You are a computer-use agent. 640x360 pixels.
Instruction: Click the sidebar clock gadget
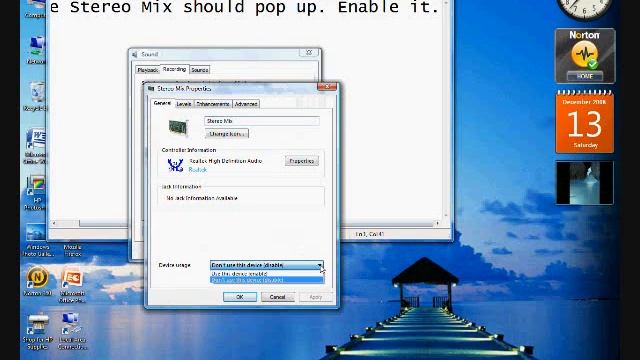[584, 7]
